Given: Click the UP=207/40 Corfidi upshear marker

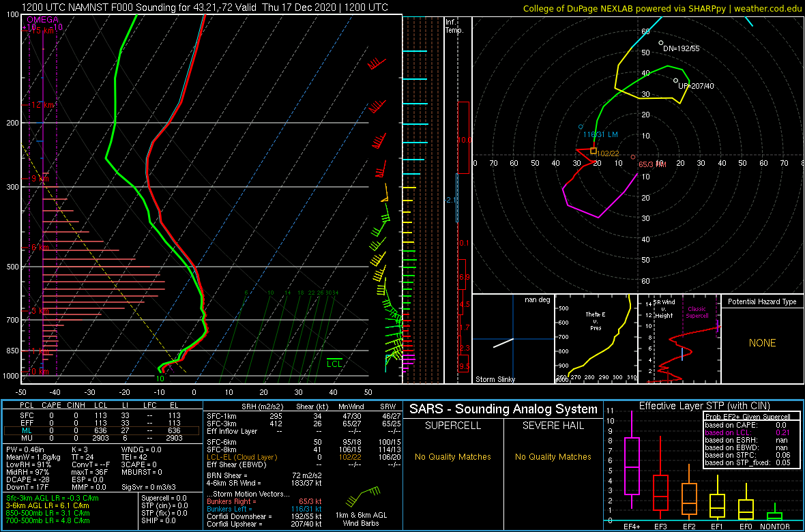Looking at the screenshot, I should coord(675,80).
